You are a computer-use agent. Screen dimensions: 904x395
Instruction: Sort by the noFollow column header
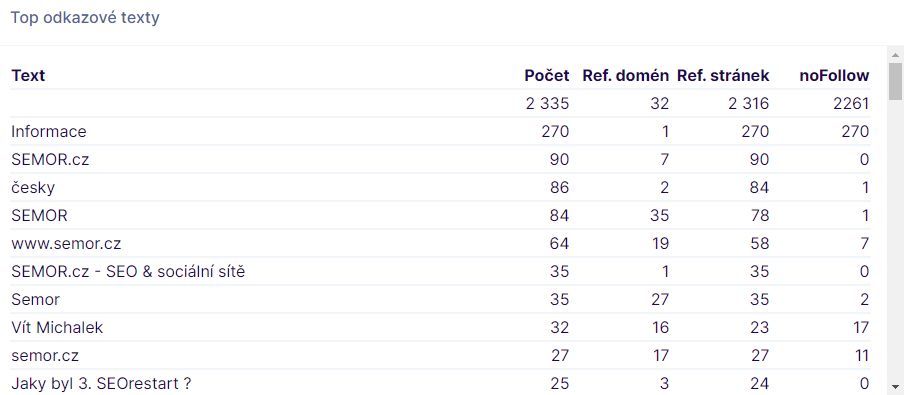pos(834,76)
